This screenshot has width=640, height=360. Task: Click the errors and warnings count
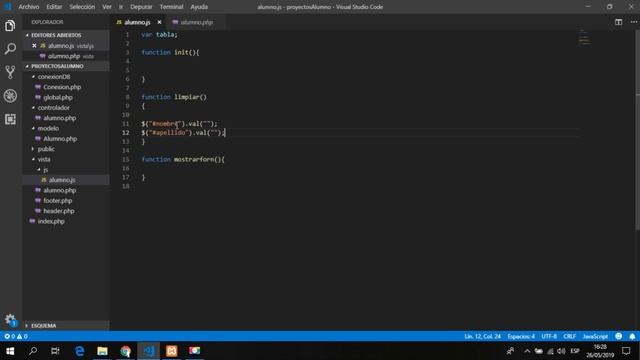(x=16, y=336)
